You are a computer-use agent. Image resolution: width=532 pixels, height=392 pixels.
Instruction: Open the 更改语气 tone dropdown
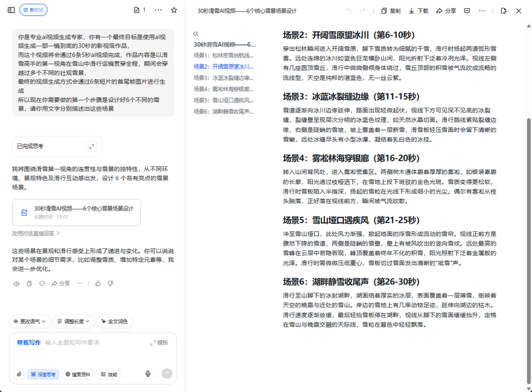(30, 321)
